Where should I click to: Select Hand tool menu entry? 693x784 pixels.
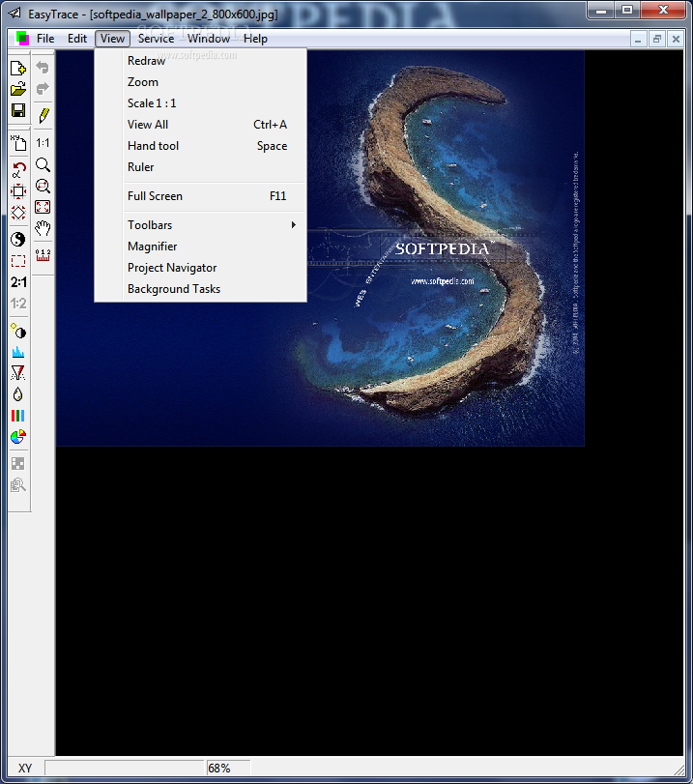pyautogui.click(x=200, y=146)
